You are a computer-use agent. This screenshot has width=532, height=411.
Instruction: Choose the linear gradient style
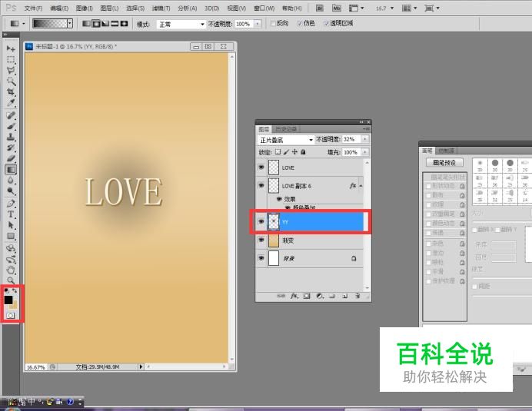point(87,23)
